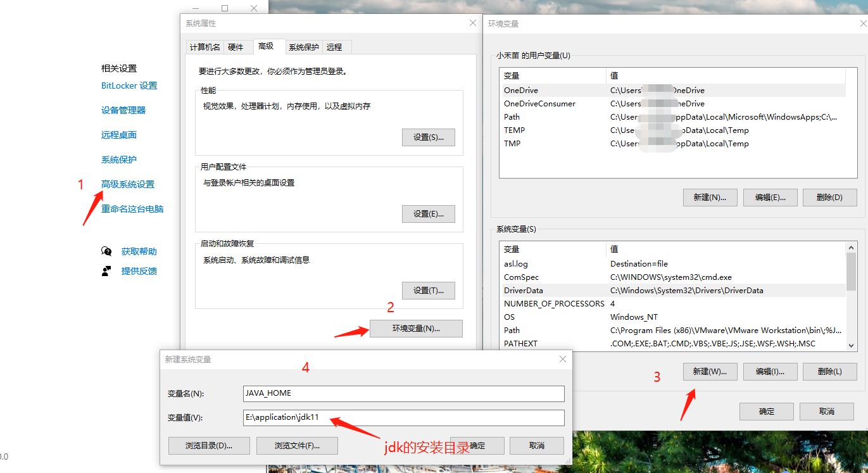The height and width of the screenshot is (473, 868).
Task: Select the OneDriveConsumer user variable row
Action: (674, 104)
